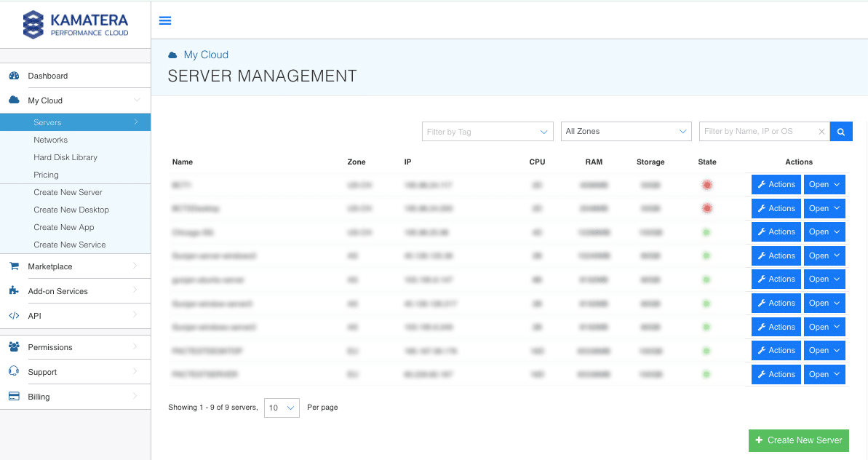Viewport: 868px width, 460px height.
Task: Collapse the My Cloud sidebar section
Action: 75,100
